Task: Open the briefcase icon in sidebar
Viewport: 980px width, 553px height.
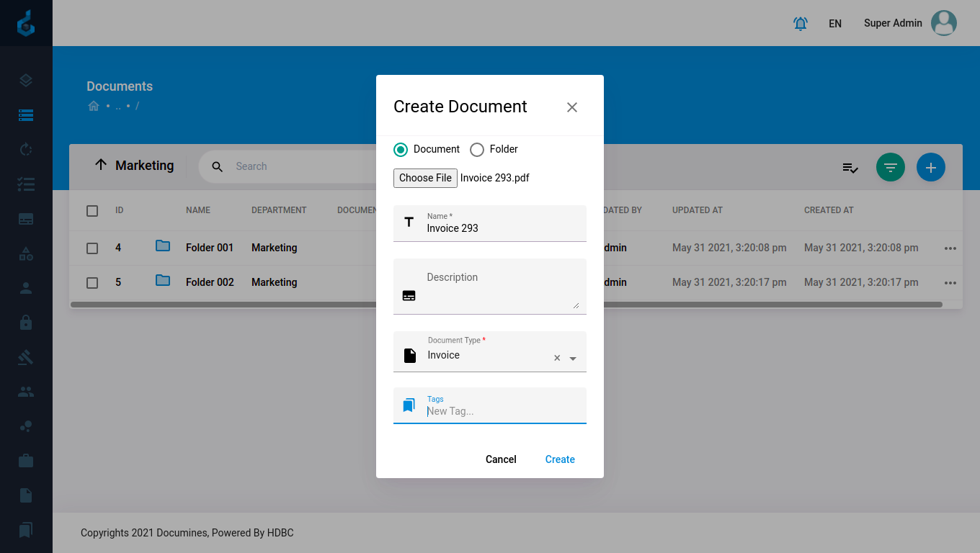Action: pos(26,461)
